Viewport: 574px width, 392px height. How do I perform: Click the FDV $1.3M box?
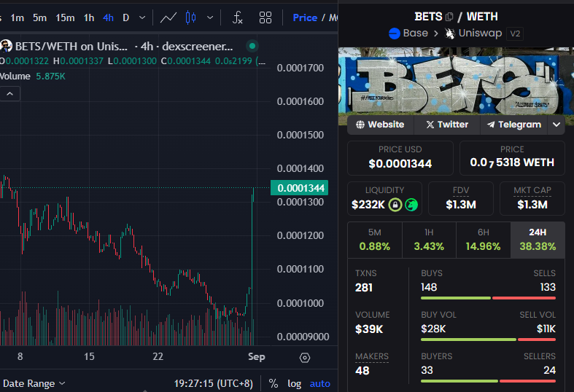click(461, 199)
